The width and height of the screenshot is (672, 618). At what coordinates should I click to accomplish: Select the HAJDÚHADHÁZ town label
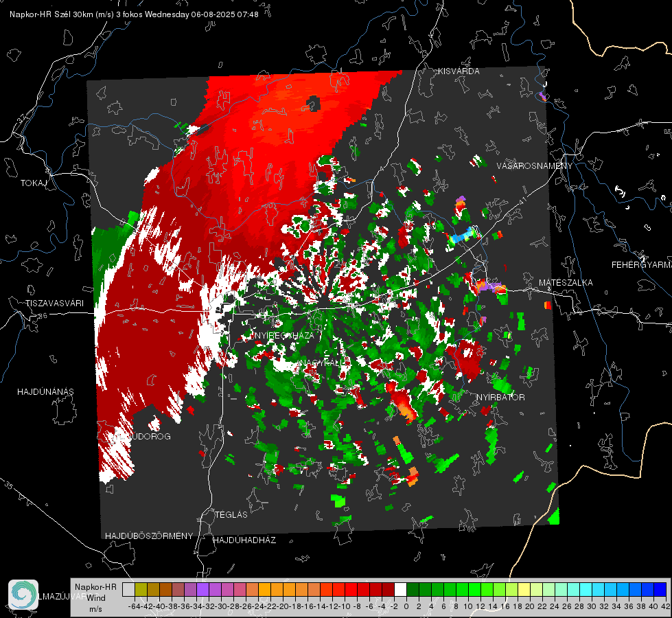point(244,540)
